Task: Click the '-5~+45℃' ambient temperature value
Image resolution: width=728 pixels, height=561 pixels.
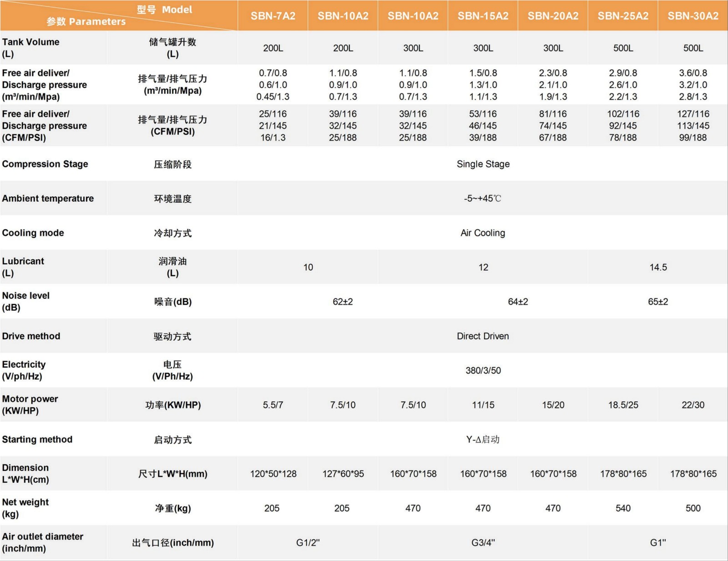Action: pos(483,198)
